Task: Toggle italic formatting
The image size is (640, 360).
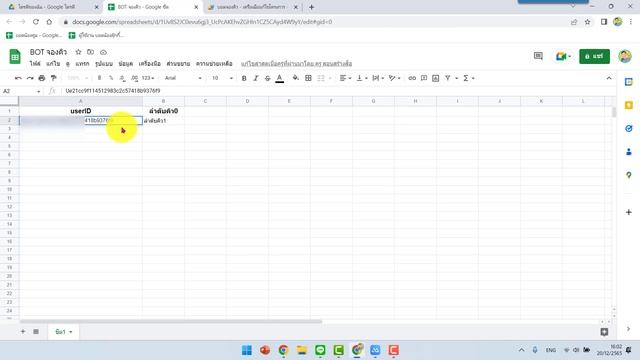Action: coord(256,78)
